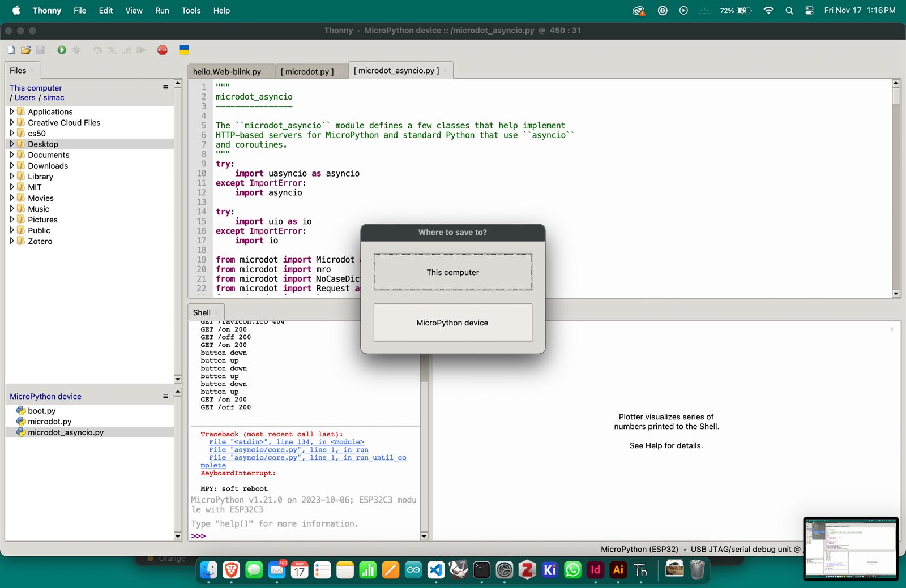
Task: Open the File menu
Action: point(80,11)
